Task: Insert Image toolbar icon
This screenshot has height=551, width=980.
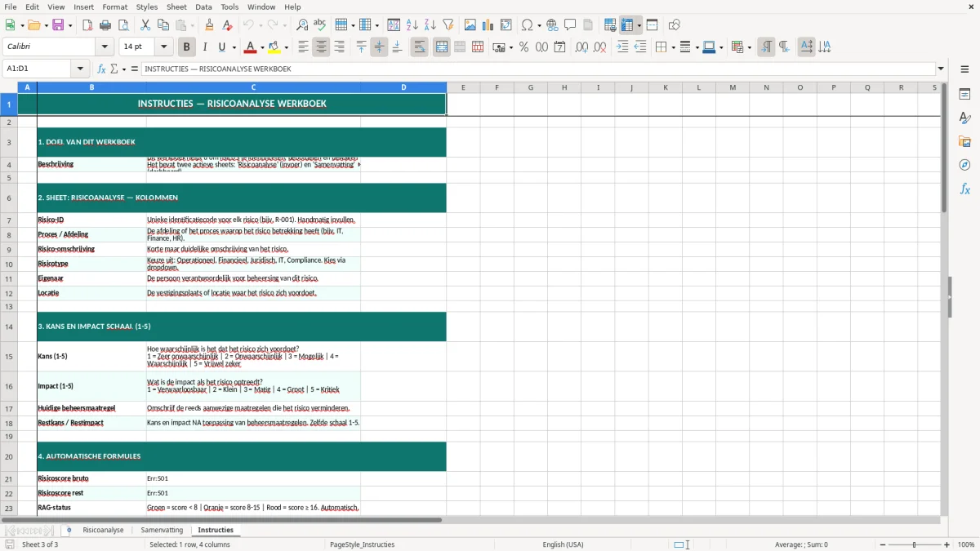Action: 470,25
